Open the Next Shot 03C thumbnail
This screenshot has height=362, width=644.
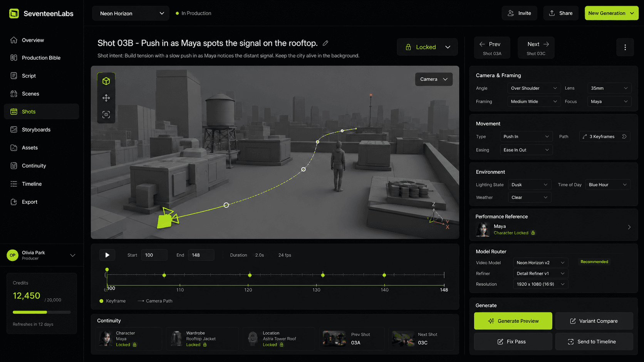tap(403, 339)
